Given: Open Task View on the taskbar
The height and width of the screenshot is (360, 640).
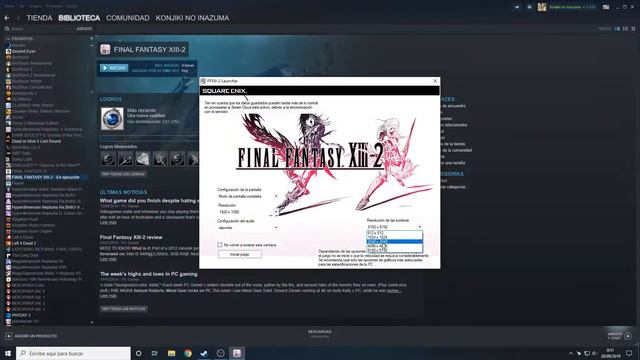Looking at the screenshot, I should [x=155, y=353].
